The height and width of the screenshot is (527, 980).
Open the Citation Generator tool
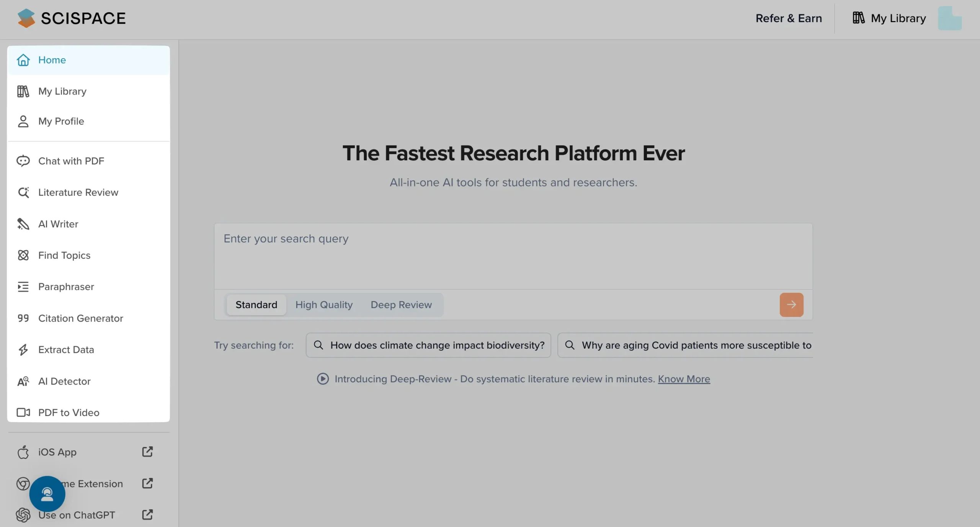(x=88, y=318)
